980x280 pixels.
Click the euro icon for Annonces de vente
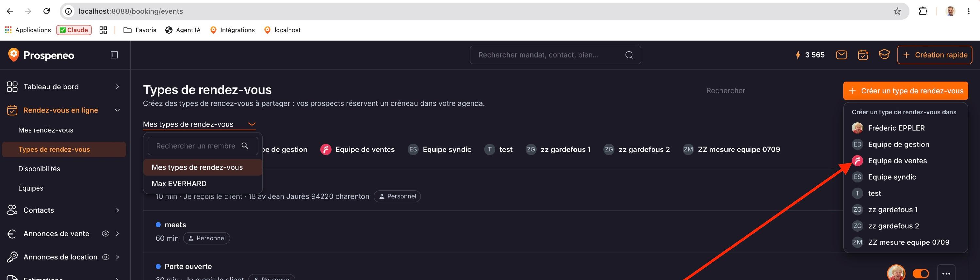coord(12,234)
